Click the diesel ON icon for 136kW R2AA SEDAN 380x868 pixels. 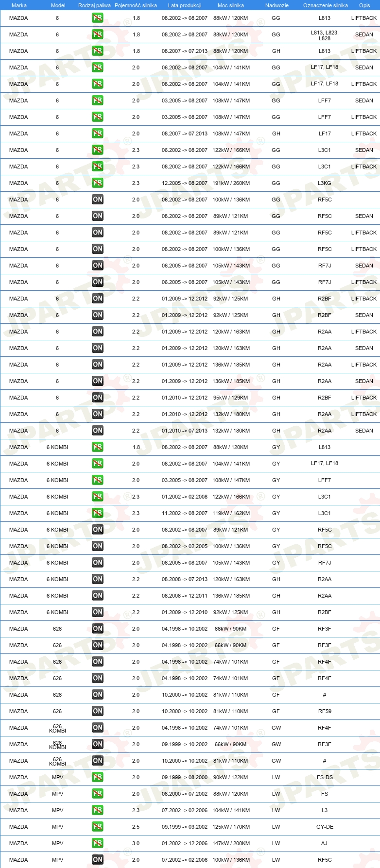pos(98,381)
